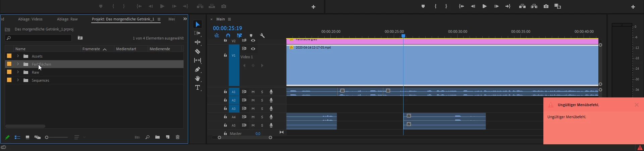
Task: Play sequence in program monitor
Action: point(484,6)
